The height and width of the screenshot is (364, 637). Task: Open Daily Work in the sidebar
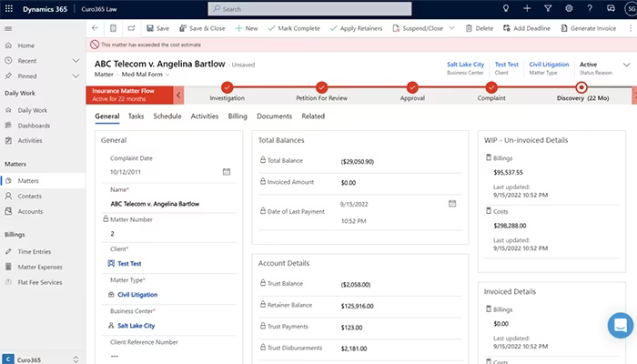tap(43, 110)
